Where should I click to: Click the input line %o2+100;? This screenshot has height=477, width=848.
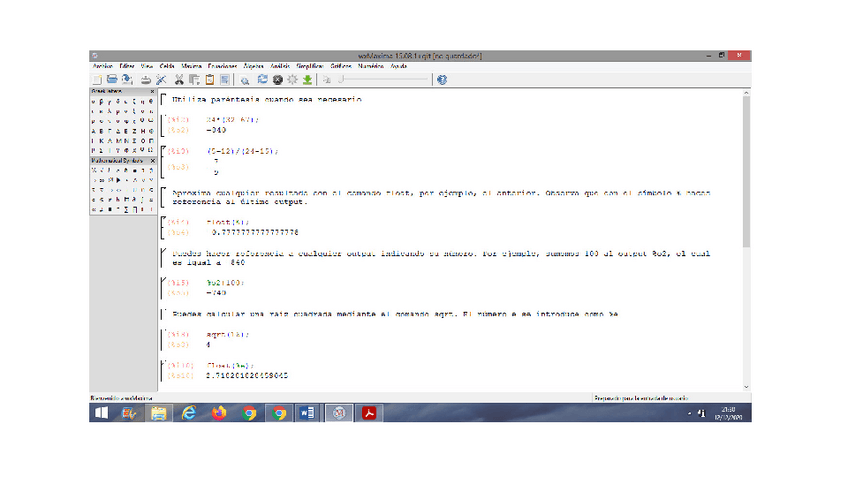click(226, 283)
